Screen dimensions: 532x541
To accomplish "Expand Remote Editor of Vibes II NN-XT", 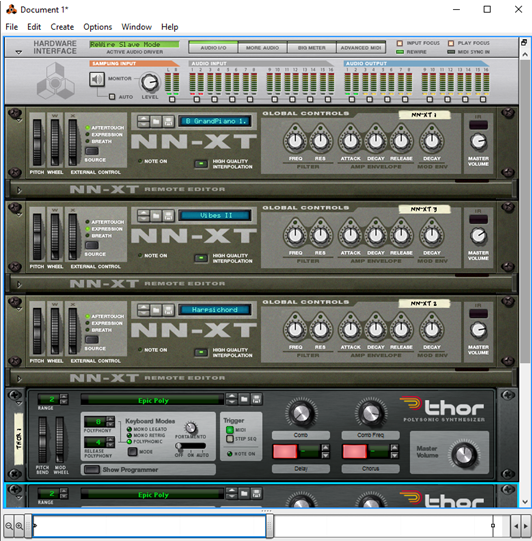I will click(19, 285).
